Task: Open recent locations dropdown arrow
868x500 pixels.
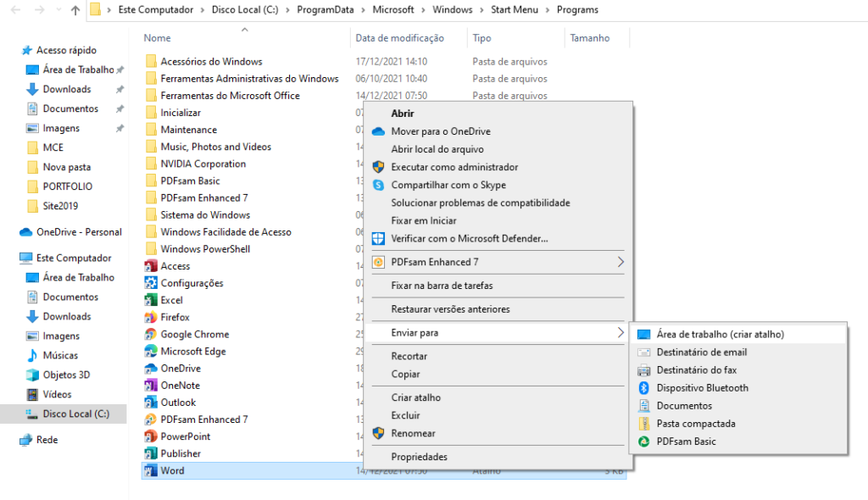Action: point(58,10)
